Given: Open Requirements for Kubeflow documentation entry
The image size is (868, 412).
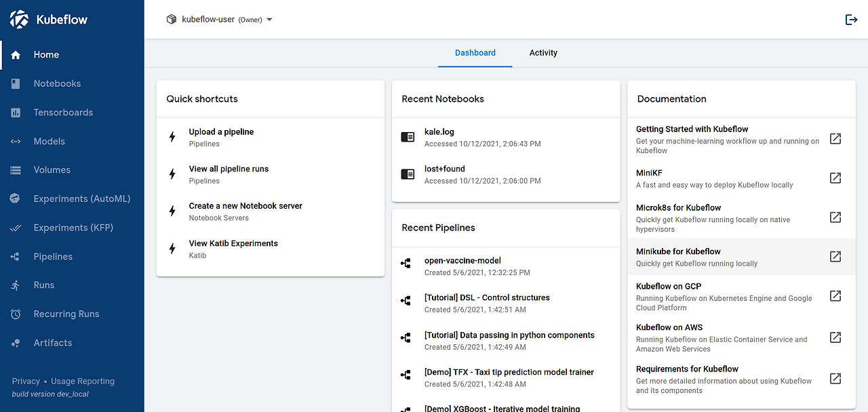Looking at the screenshot, I should coord(741,379).
